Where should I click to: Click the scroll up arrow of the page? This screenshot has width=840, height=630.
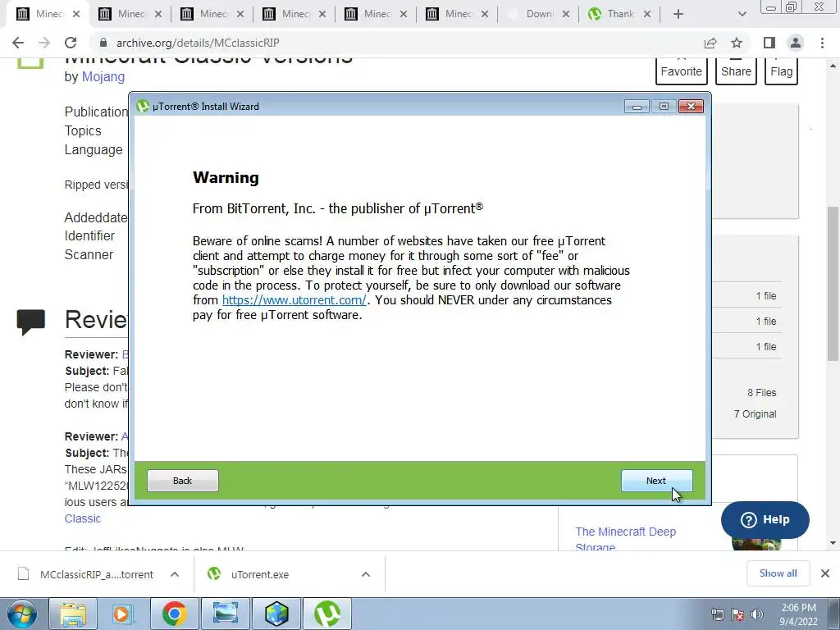tap(833, 66)
